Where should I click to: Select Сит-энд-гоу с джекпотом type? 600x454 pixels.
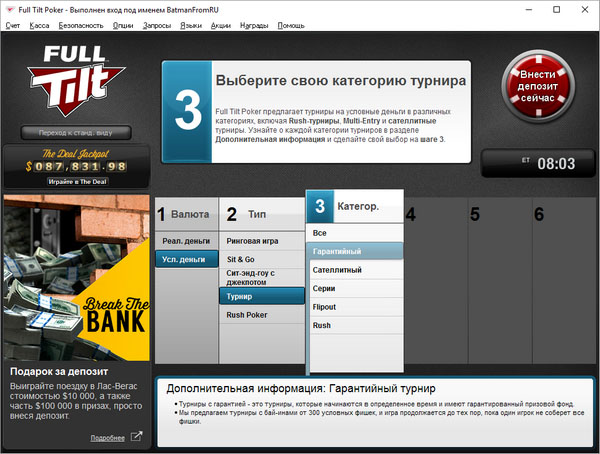click(262, 278)
